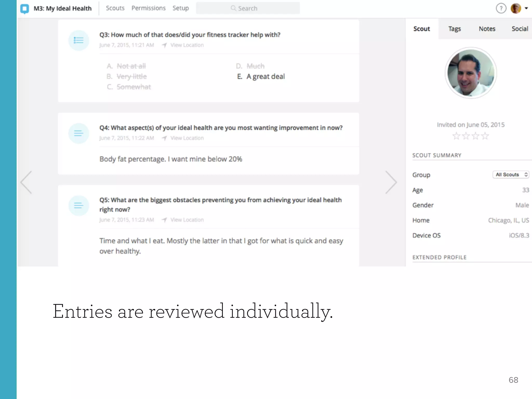
Task: Open the Scouts menu
Action: 115,8
